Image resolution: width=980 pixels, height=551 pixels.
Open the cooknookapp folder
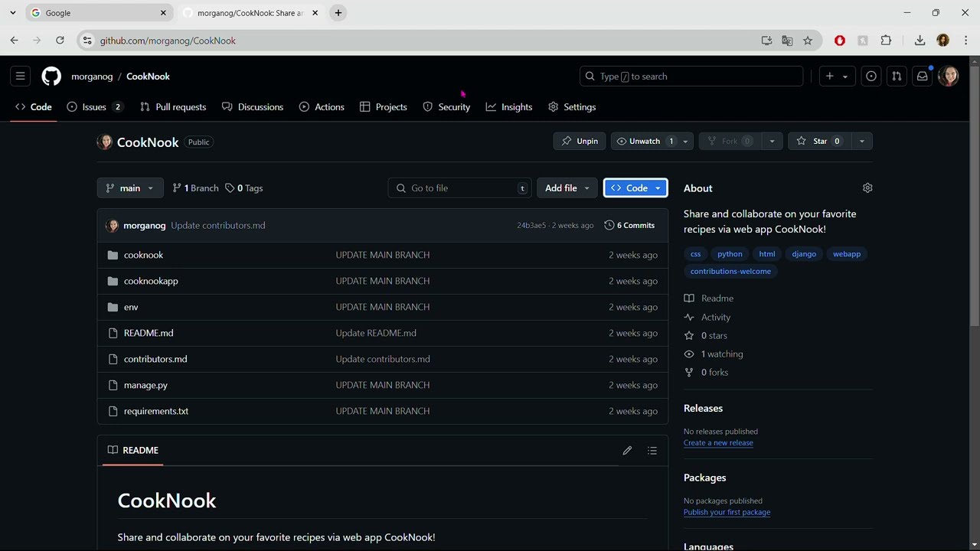tap(151, 281)
